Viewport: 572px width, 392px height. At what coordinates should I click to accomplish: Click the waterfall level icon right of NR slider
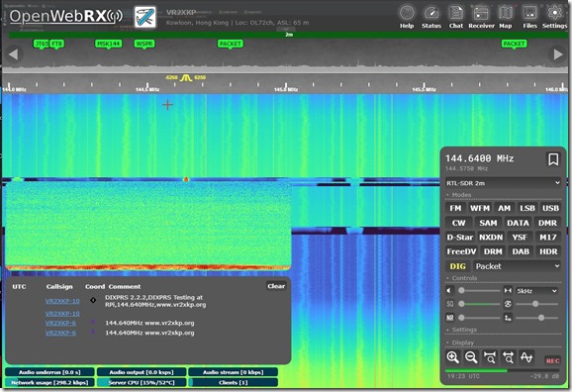508,318
